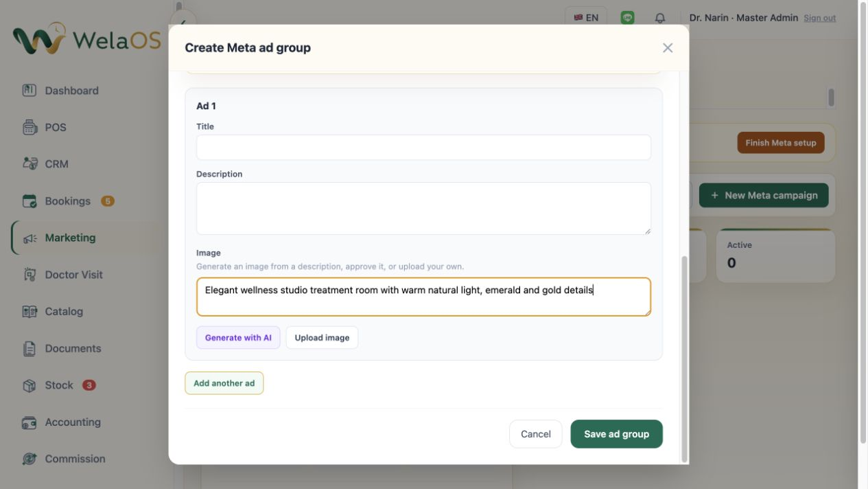
Task: Click Generate with AI button
Action: [x=238, y=337]
